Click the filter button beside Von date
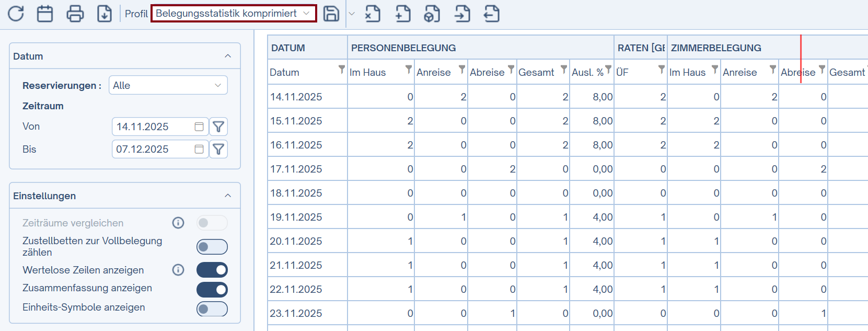868x331 pixels. [x=218, y=127]
